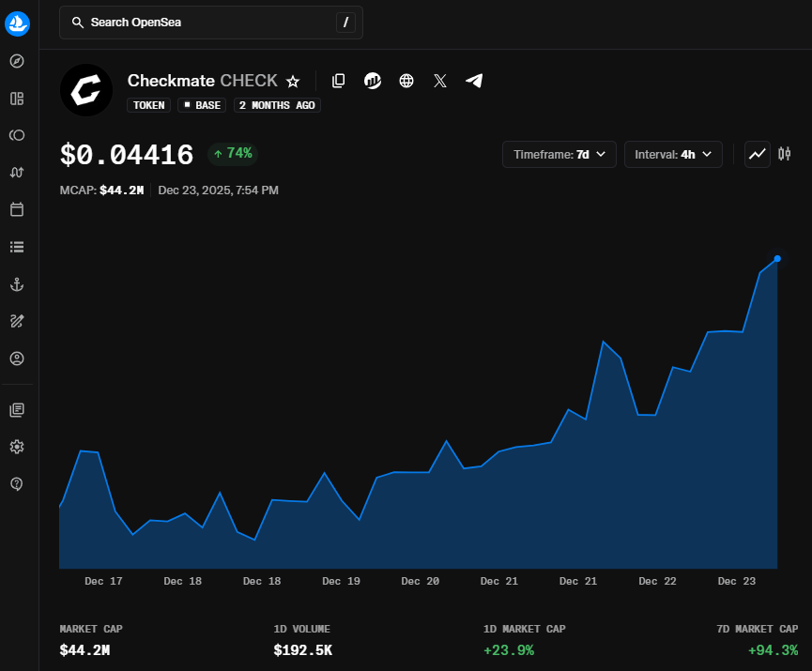Open the Tokens coins icon in sidebar

click(17, 135)
